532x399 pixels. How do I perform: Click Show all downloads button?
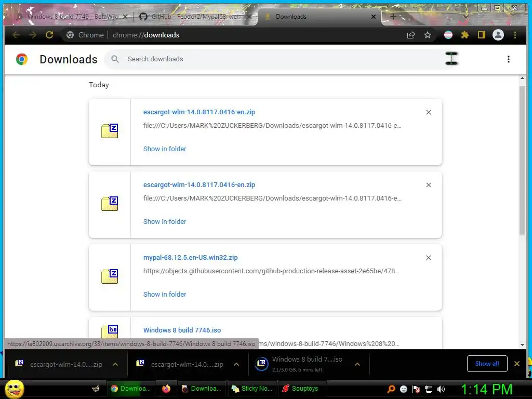(487, 364)
